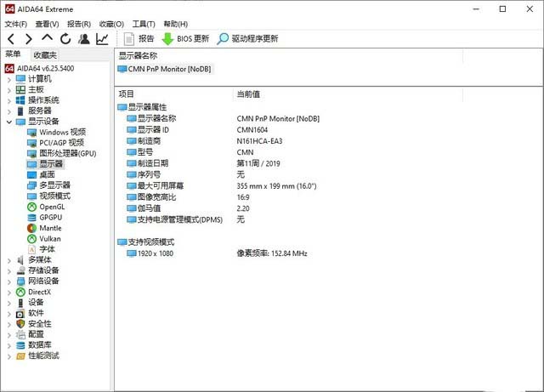Select the 软件 tree icon
The height and width of the screenshot is (392, 544).
point(20,314)
